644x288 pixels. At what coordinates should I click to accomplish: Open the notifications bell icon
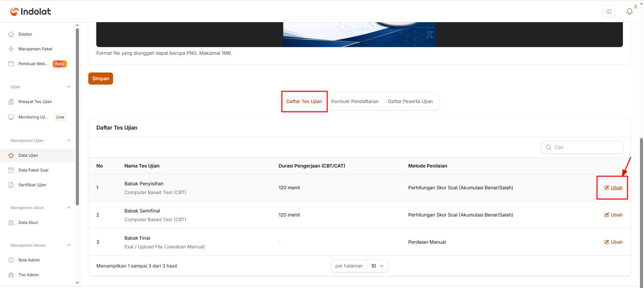click(x=630, y=11)
